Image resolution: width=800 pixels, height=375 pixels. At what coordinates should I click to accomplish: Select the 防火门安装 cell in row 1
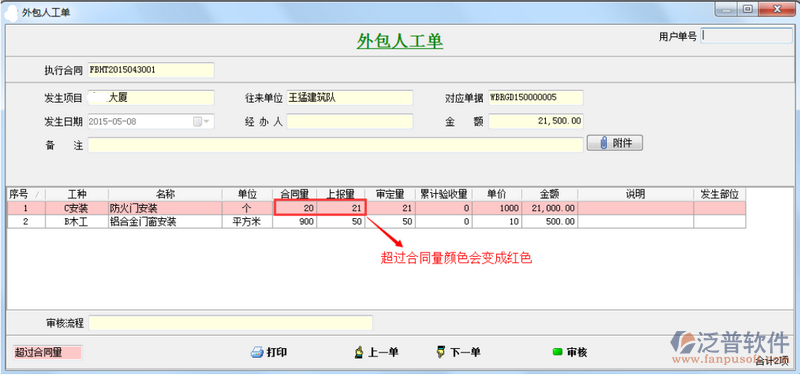(165, 208)
